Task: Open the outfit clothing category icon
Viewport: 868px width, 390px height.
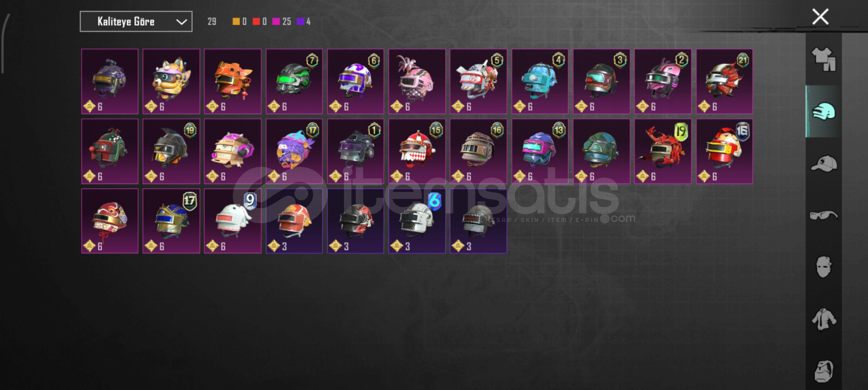Action: (x=824, y=59)
